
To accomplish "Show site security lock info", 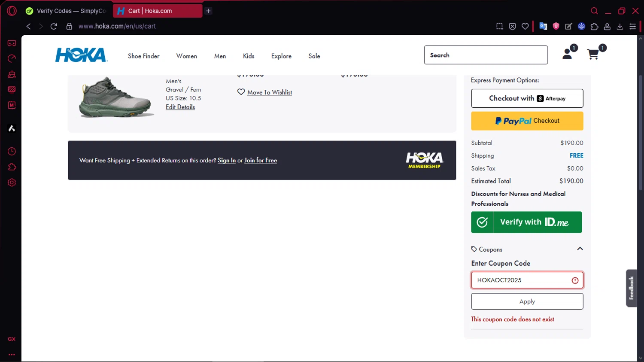I will point(69,26).
